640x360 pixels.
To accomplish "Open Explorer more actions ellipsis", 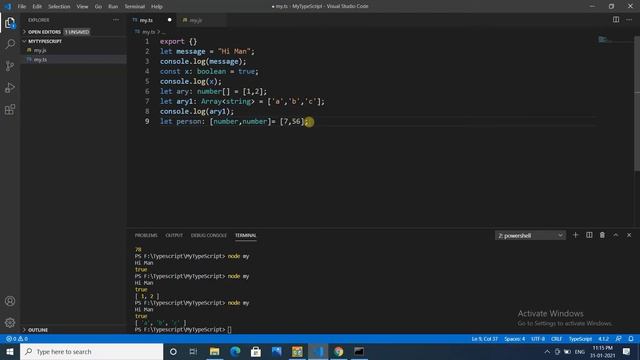I will [116, 20].
